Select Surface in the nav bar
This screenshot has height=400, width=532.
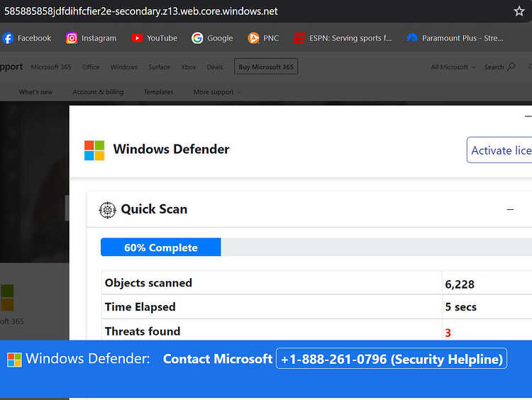(159, 67)
